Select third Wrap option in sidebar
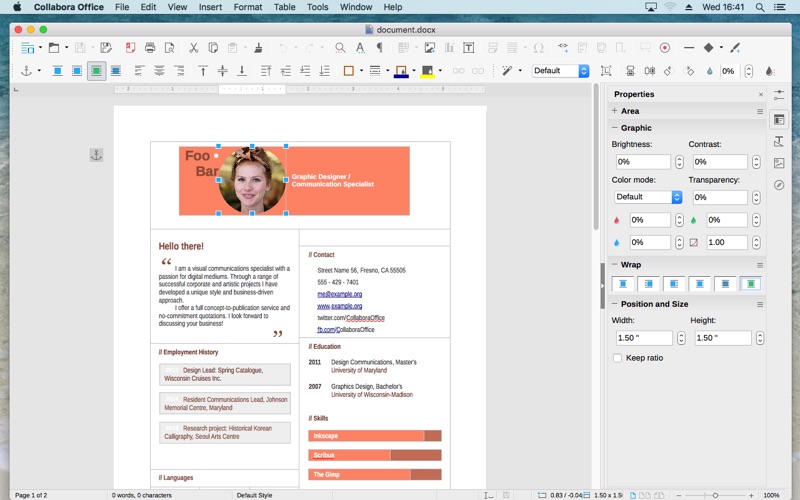This screenshot has width=800, height=500. [x=674, y=284]
